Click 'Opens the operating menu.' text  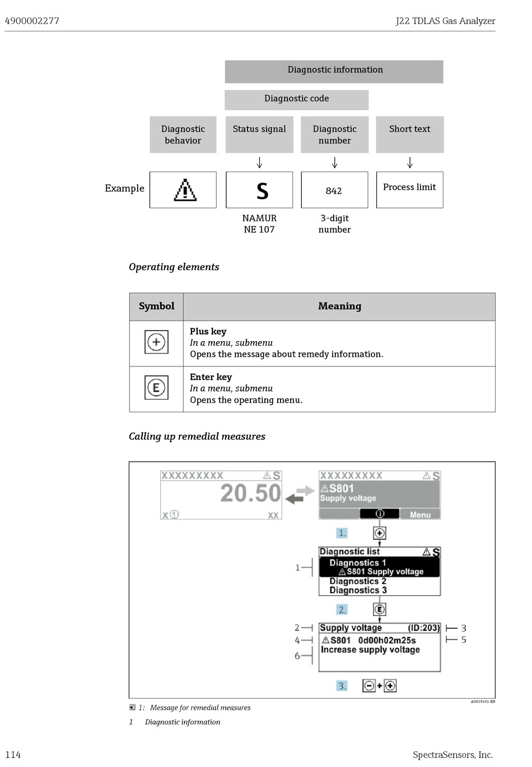coord(246,400)
